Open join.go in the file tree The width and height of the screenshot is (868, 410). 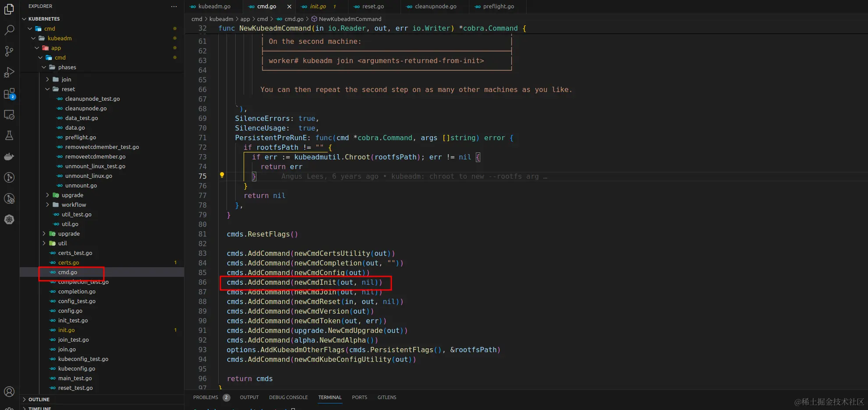pos(67,349)
